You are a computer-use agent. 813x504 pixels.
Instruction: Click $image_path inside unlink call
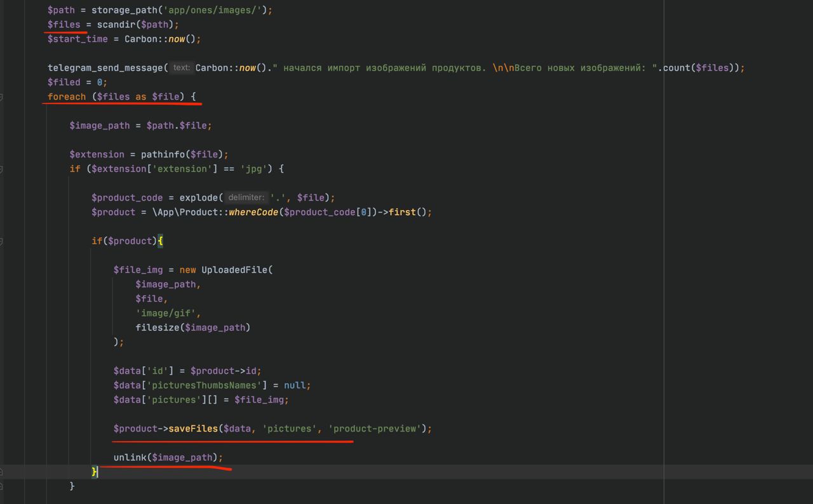pyautogui.click(x=182, y=458)
